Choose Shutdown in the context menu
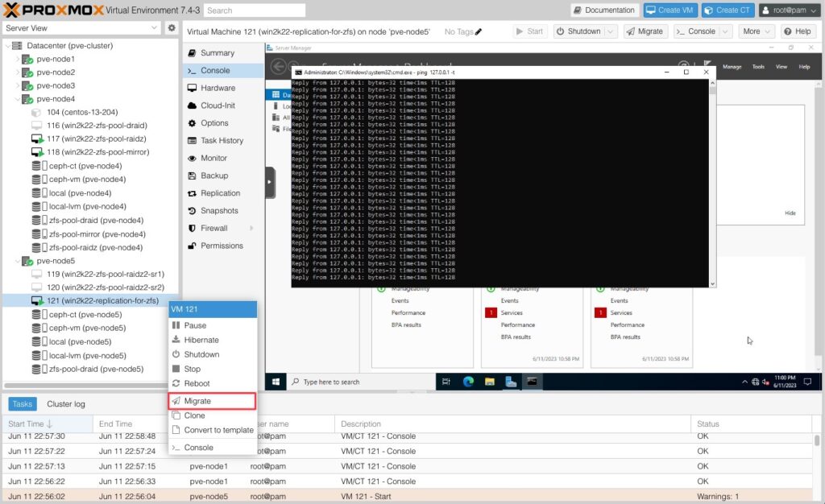 tap(213, 354)
